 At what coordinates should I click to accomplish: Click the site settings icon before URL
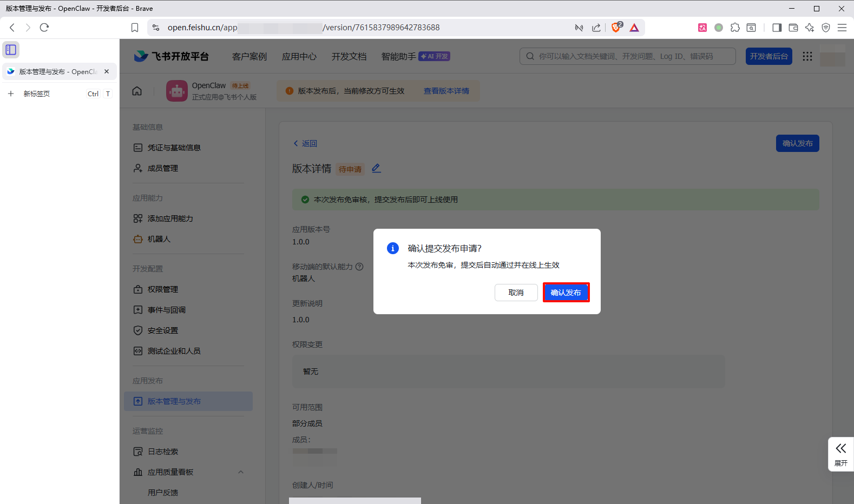156,28
